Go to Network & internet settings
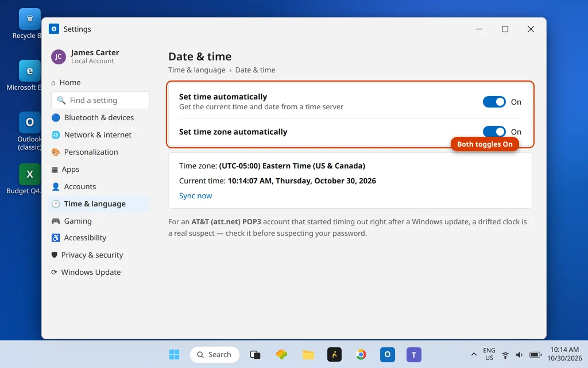The height and width of the screenshot is (368, 588). 98,135
